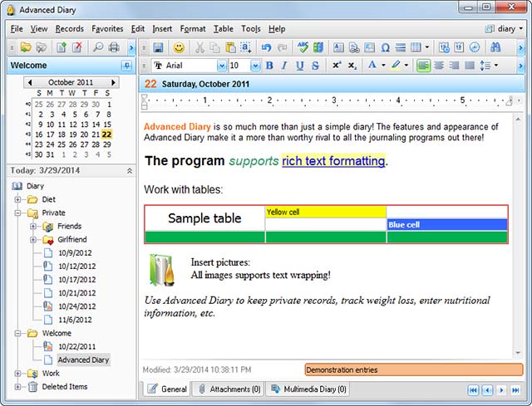532x406 pixels.
Task: Click the insert date and time icon
Action: tap(444, 47)
